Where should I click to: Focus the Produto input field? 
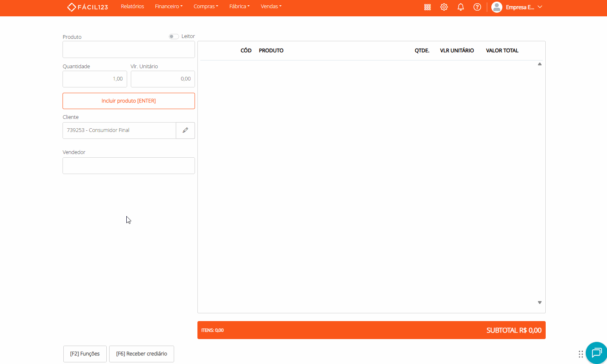click(129, 50)
